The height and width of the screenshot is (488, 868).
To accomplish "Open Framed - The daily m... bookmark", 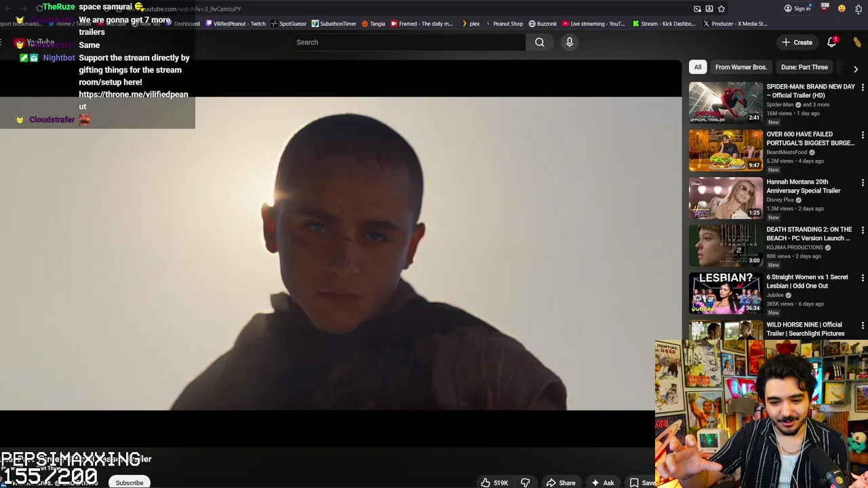I will tap(421, 24).
